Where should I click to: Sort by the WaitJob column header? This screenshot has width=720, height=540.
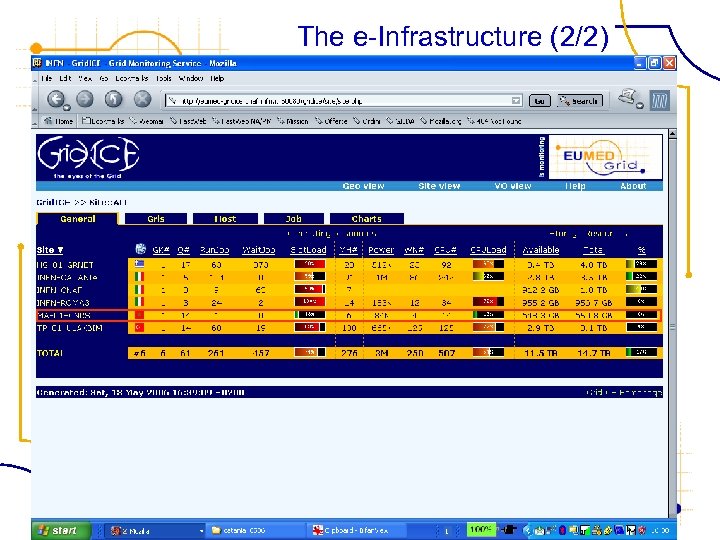click(259, 250)
